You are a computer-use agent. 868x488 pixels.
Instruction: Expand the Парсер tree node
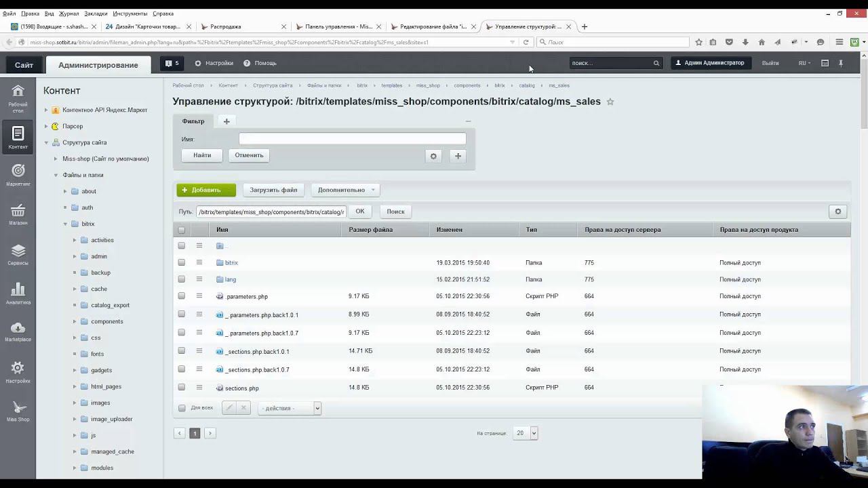[46, 126]
